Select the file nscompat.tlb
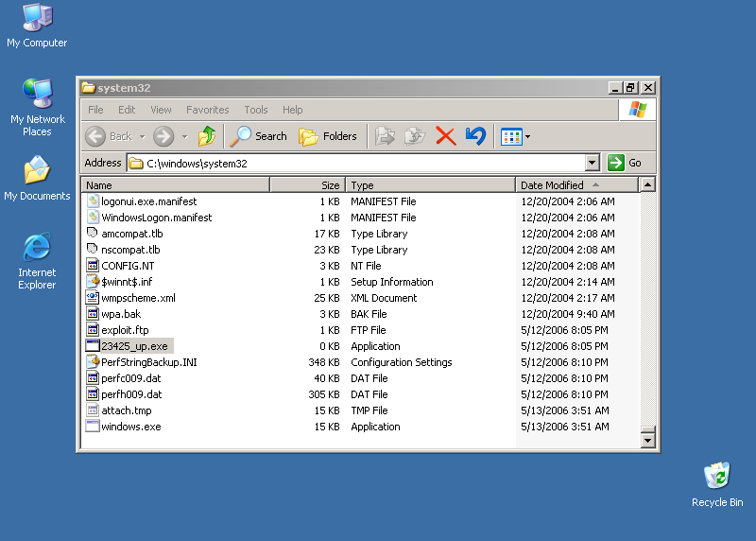Viewport: 756px width, 541px height. 130,250
